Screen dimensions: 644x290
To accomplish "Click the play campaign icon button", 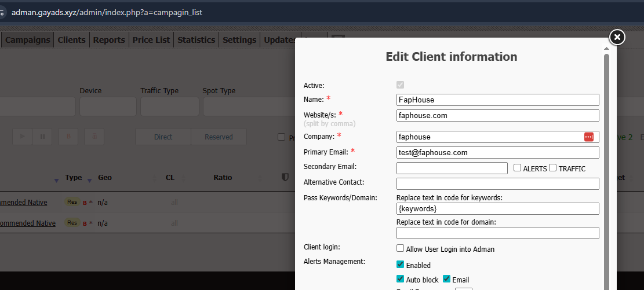I will coord(23,137).
